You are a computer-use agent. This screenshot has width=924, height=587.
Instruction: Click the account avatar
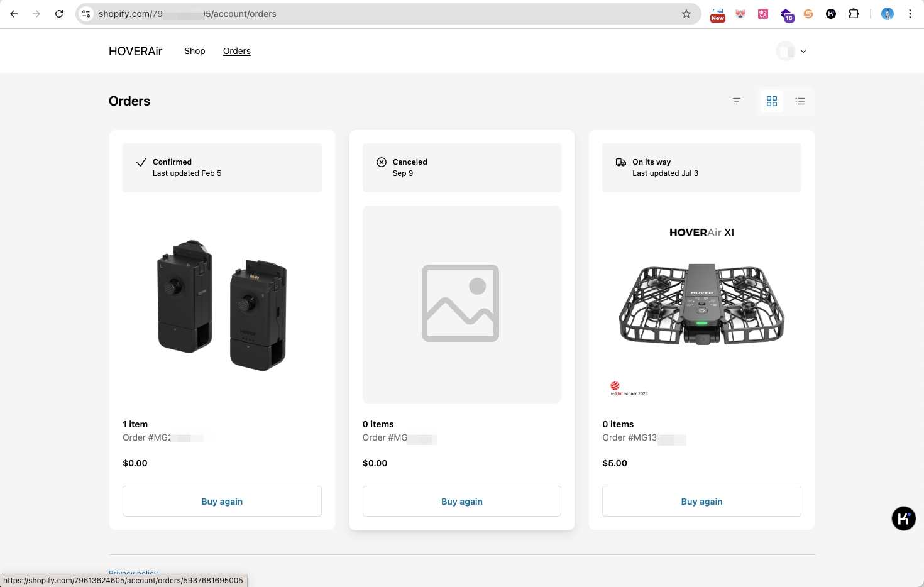[785, 52]
